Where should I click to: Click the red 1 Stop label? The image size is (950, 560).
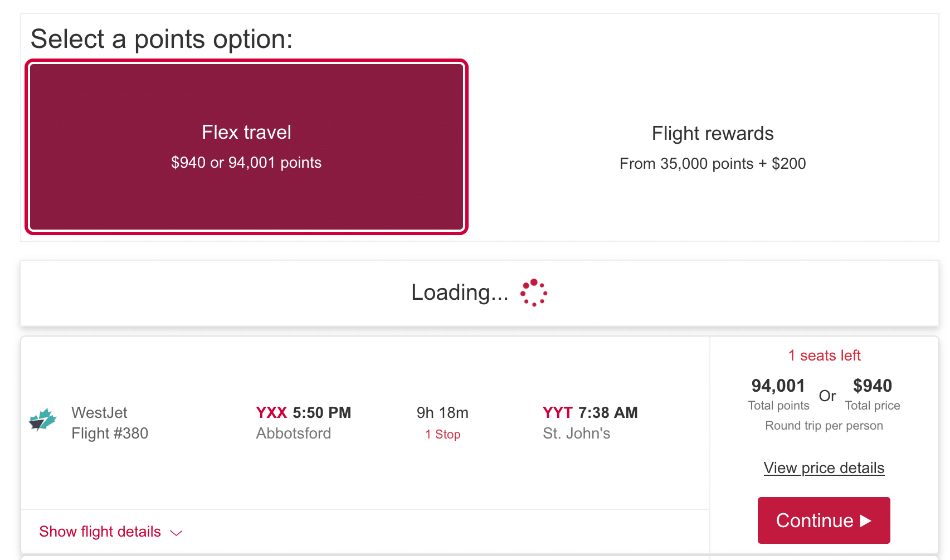[x=442, y=435]
